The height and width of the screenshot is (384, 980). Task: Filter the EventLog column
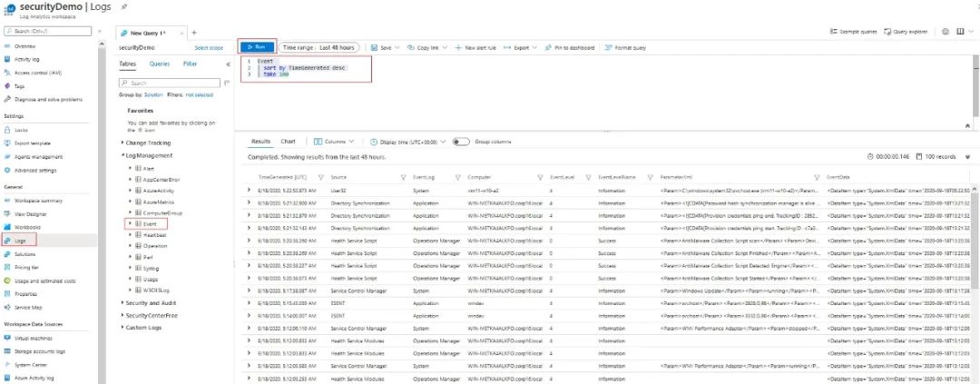tap(458, 178)
